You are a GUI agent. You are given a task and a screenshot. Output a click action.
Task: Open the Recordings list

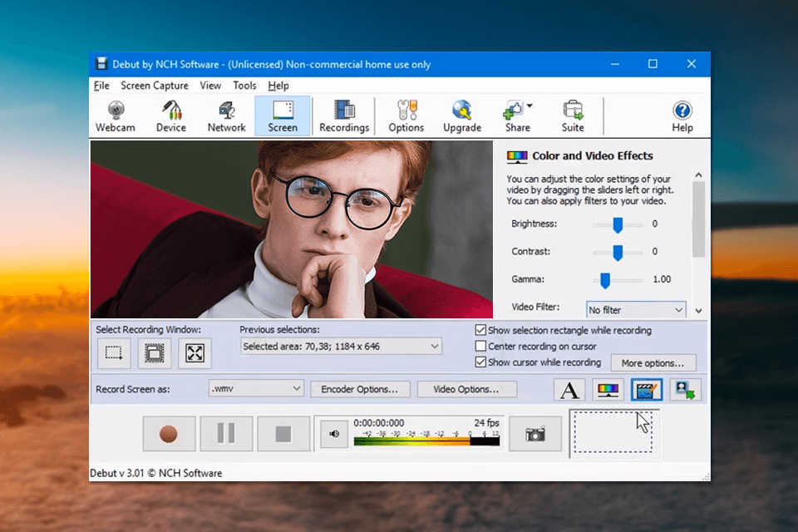344,115
